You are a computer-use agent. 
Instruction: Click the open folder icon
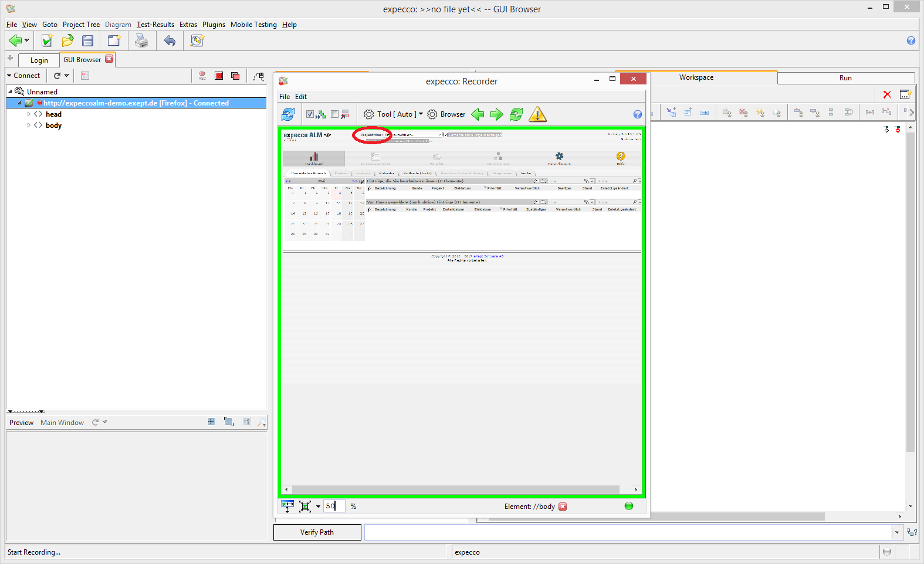coord(68,40)
